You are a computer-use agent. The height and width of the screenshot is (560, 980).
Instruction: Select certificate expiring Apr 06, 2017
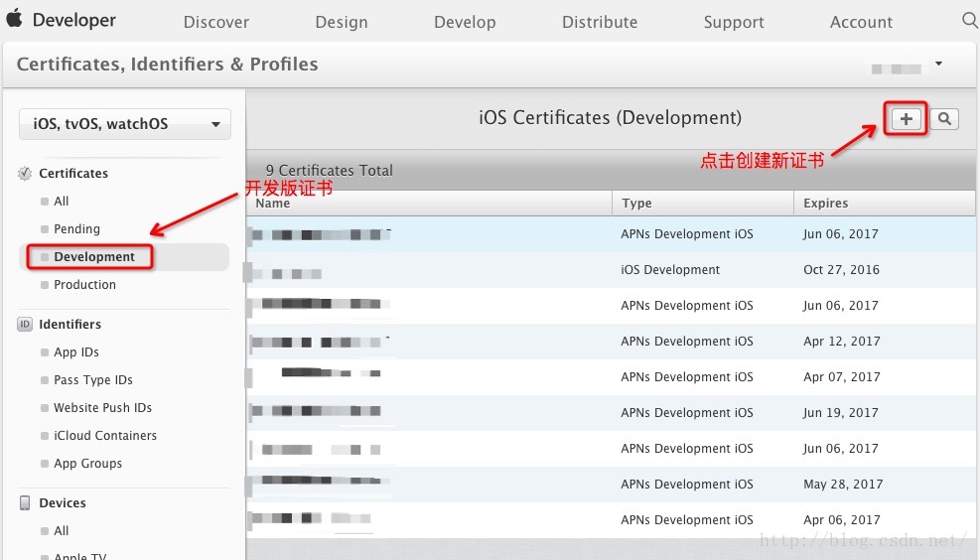pyautogui.click(x=611, y=520)
